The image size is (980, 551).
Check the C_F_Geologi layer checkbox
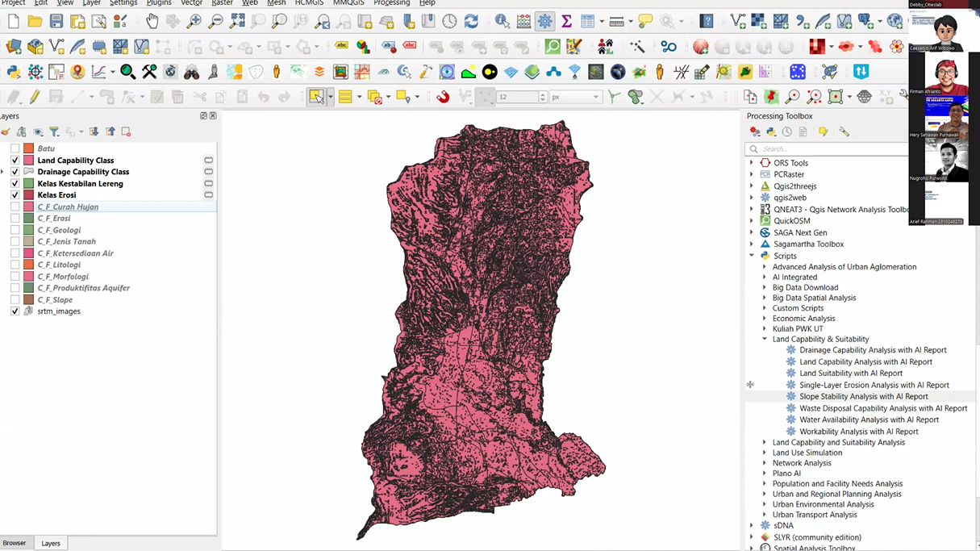[15, 230]
